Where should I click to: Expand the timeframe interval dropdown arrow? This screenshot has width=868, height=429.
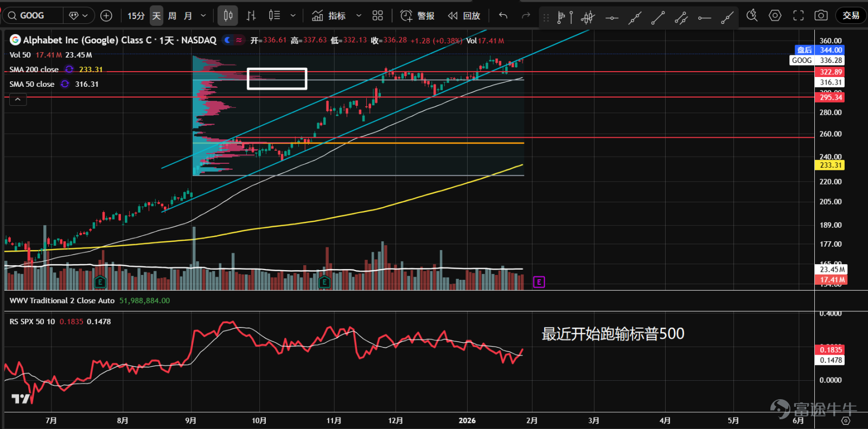click(203, 16)
